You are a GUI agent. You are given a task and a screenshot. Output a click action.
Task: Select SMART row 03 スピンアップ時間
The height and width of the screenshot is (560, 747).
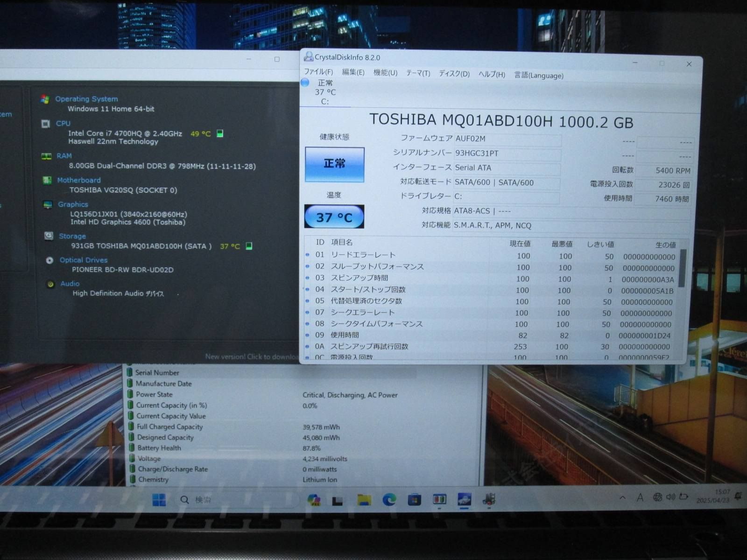click(490, 279)
